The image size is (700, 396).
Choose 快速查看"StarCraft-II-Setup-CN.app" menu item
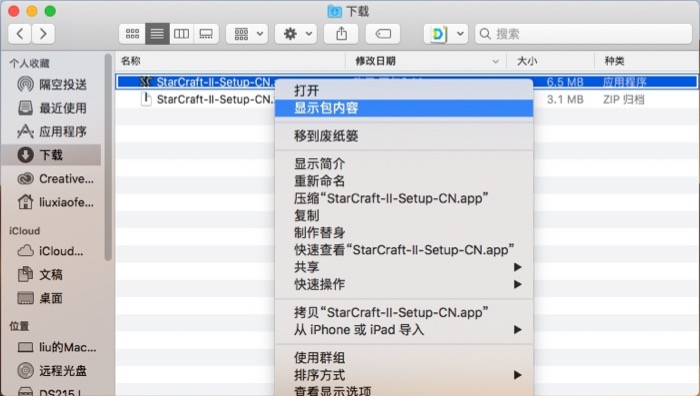tap(404, 250)
